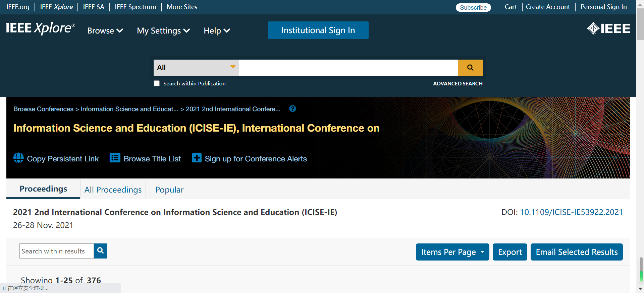The height and width of the screenshot is (293, 644).
Task: Click Personal Sign In link
Action: pyautogui.click(x=603, y=7)
